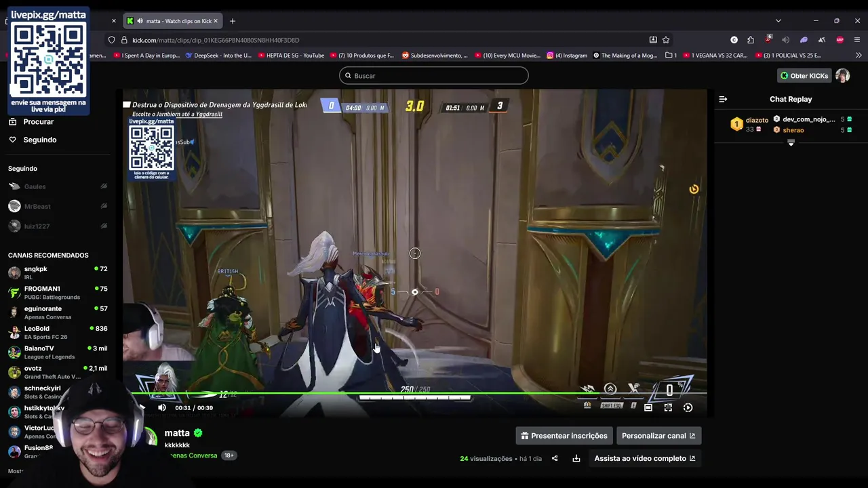Open the 1 VEGANA VS 32 CAR bookmark
Viewport: 868px width, 488px height.
[715, 56]
